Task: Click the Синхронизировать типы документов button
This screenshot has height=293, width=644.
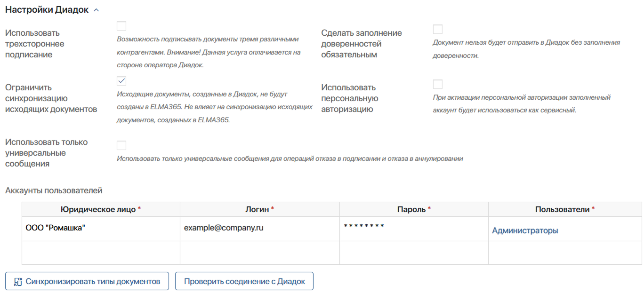Action: [87, 281]
